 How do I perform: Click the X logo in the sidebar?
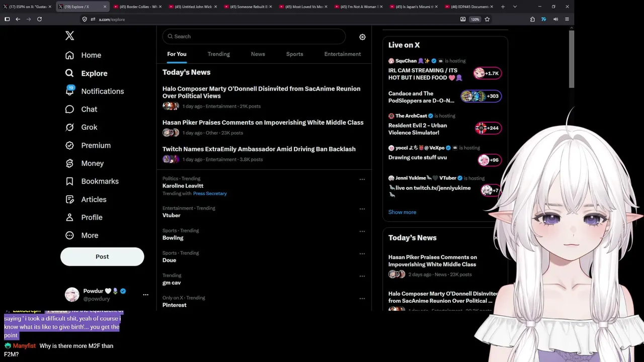tap(70, 36)
